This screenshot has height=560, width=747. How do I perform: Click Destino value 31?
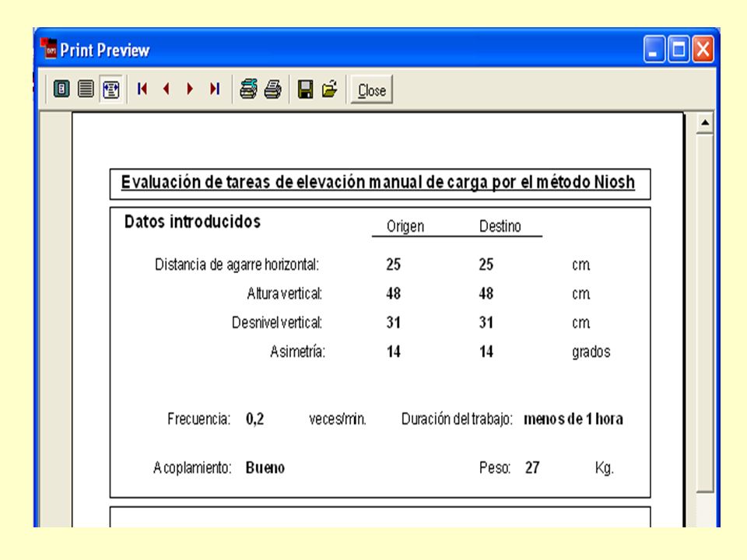point(486,323)
